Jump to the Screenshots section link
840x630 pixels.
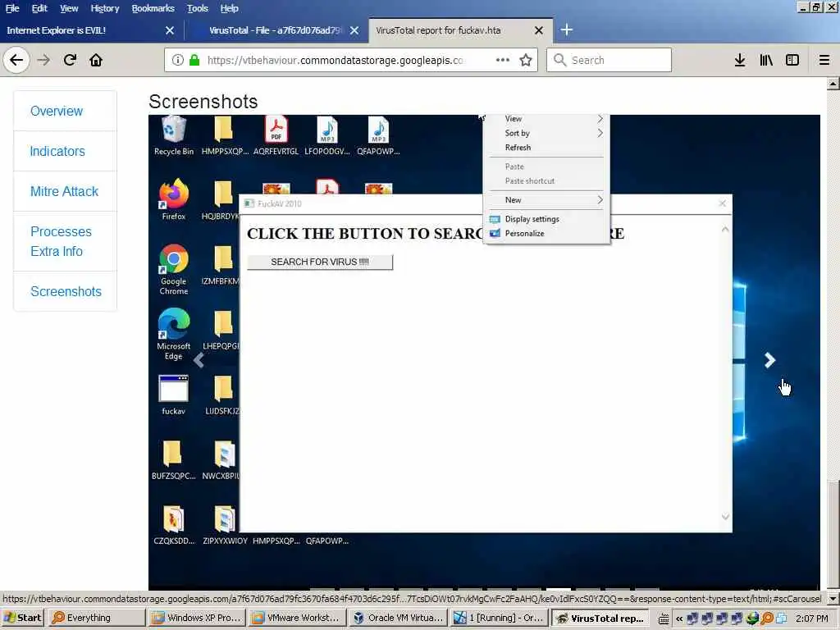pos(66,291)
